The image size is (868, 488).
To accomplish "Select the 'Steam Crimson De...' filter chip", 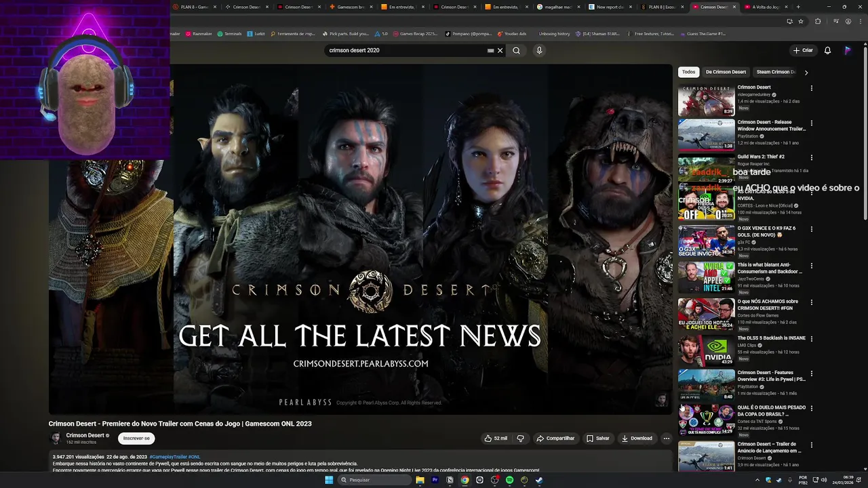I will [x=776, y=72].
